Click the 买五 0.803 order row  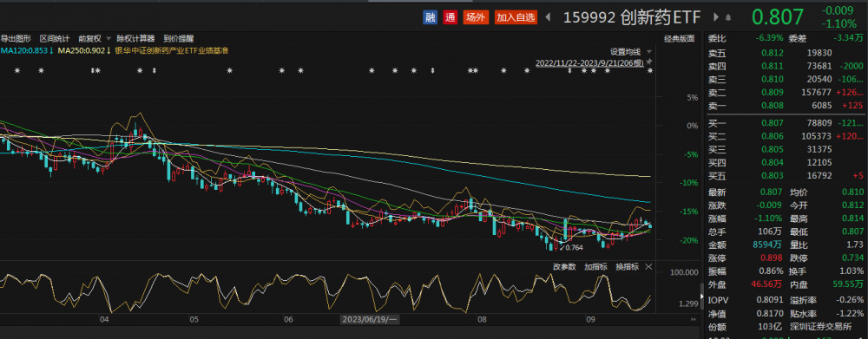pos(786,176)
